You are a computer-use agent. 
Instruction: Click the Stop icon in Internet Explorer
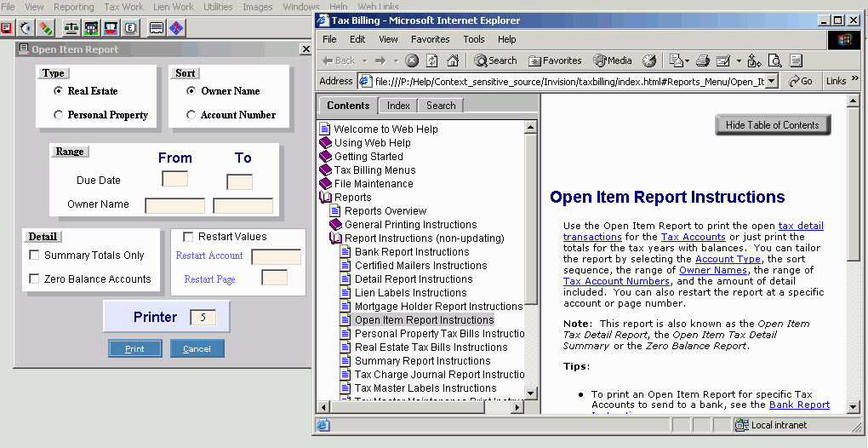tap(411, 60)
